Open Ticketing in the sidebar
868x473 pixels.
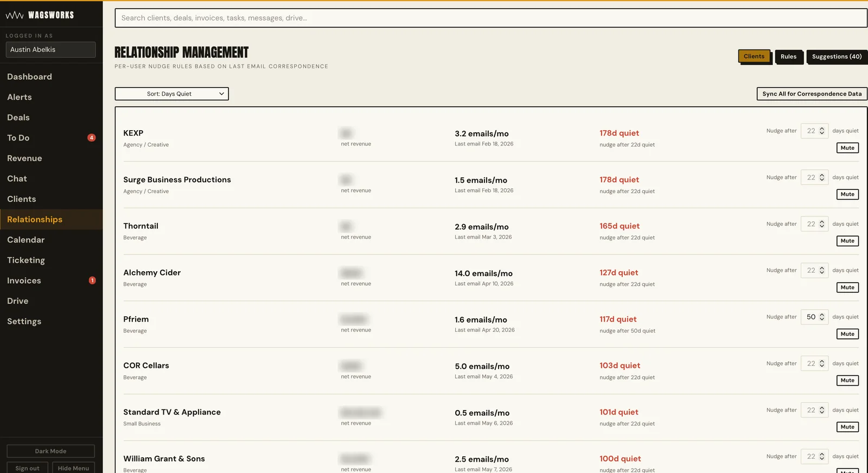click(52, 260)
